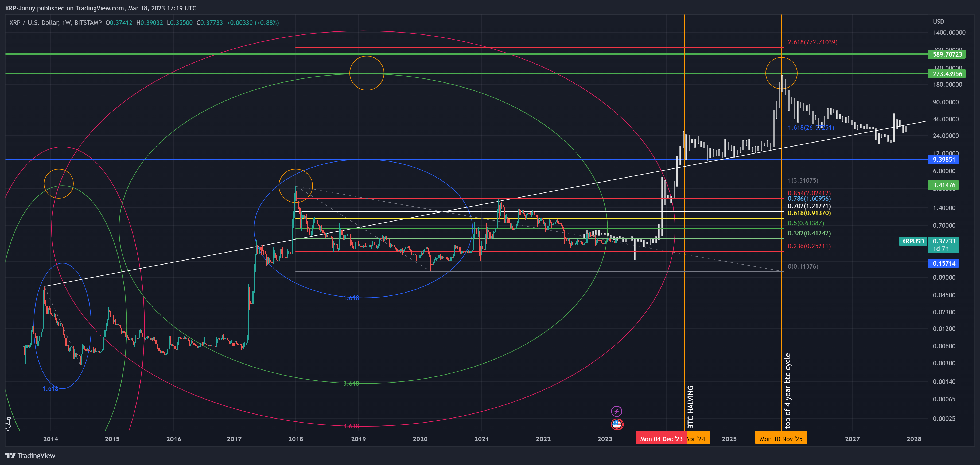Image resolution: width=980 pixels, height=465 pixels.
Task: Click the 1(3.31075) Fibonacci label
Action: click(803, 180)
